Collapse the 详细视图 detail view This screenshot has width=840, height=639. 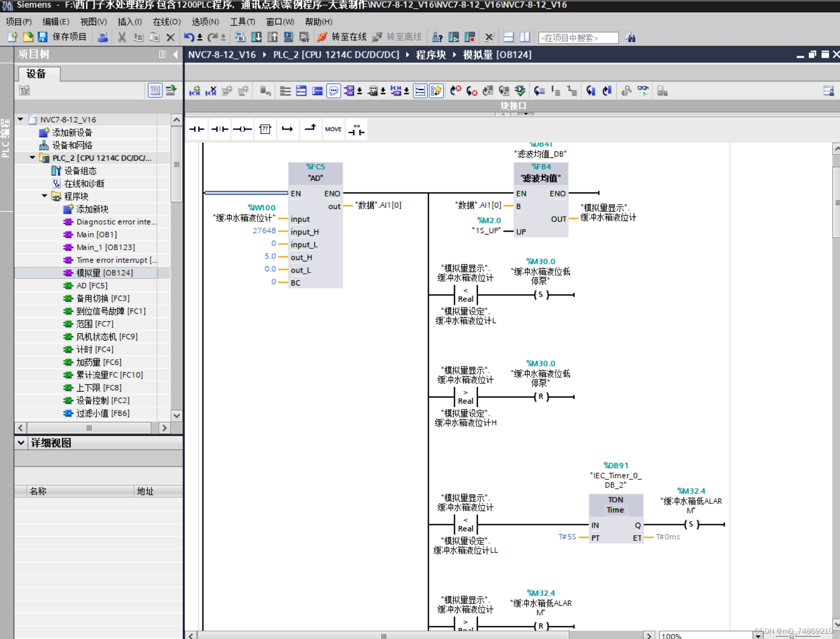[x=21, y=443]
